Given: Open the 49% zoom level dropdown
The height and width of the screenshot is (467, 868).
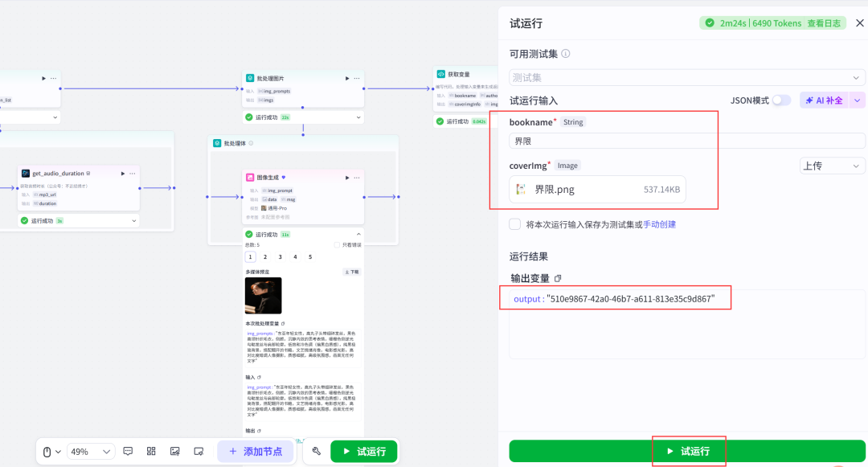Looking at the screenshot, I should 90,452.
